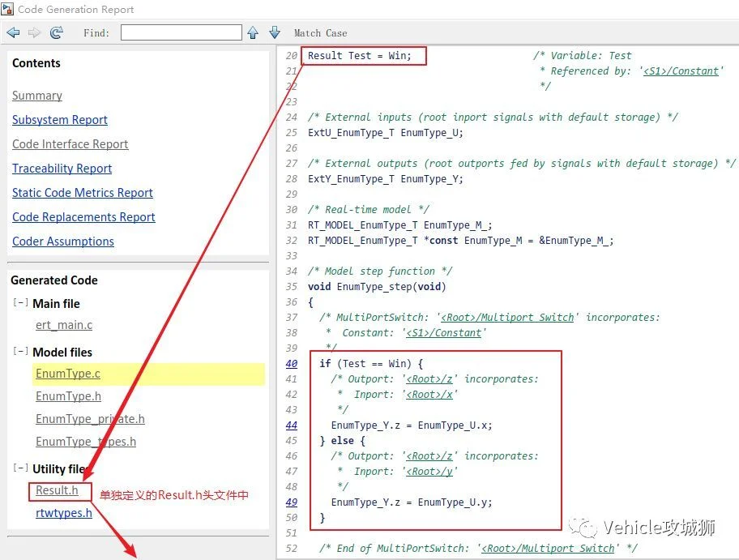Collapse the Model files section

tap(20, 351)
